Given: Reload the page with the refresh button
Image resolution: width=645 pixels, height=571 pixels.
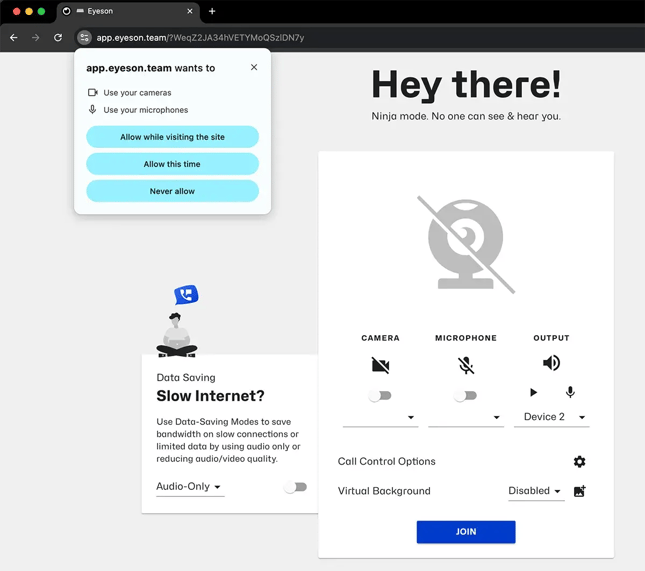Looking at the screenshot, I should pos(58,37).
